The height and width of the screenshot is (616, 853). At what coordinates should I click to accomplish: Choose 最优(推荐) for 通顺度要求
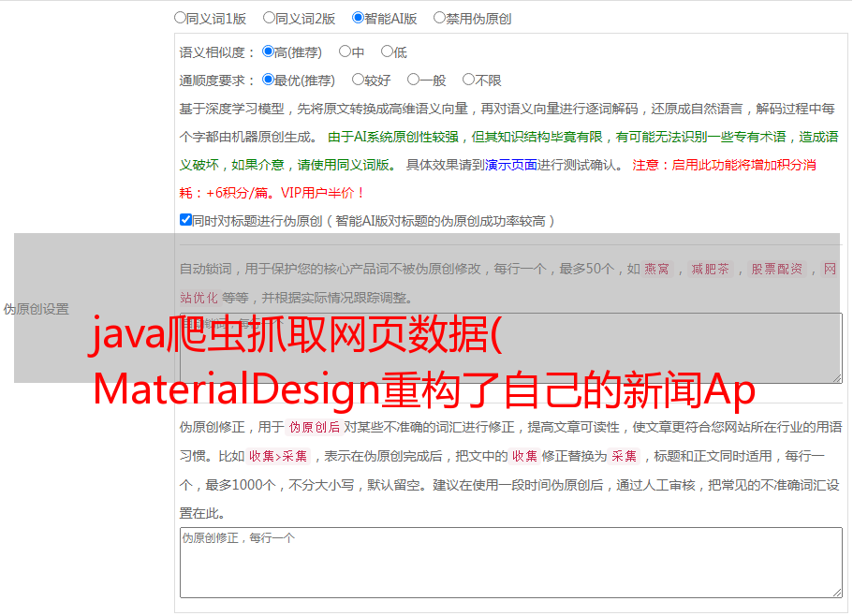click(x=268, y=80)
